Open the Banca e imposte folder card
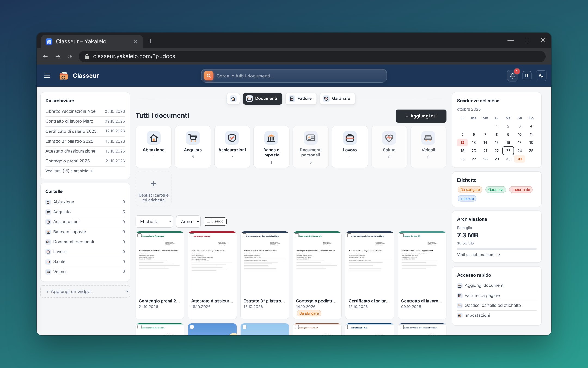Screen dimensions: 588x368 point(271,147)
